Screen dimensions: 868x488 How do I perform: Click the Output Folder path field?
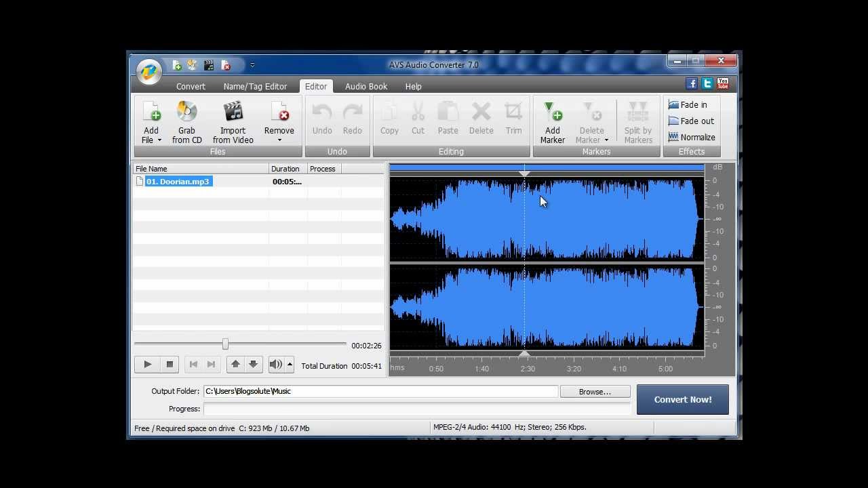(380, 391)
